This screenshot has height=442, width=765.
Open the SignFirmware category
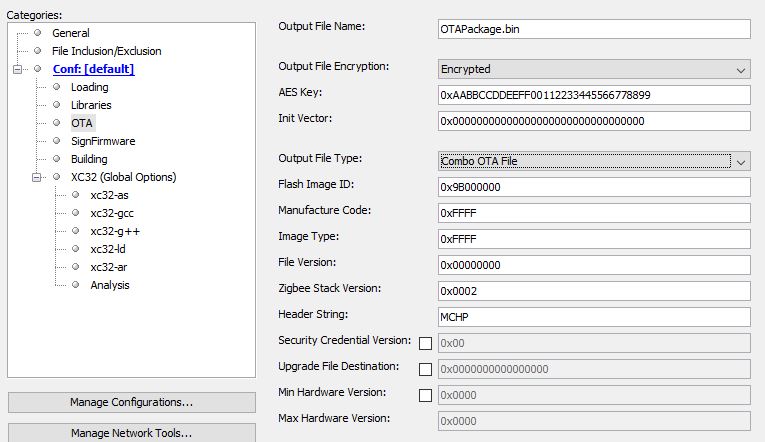click(102, 141)
